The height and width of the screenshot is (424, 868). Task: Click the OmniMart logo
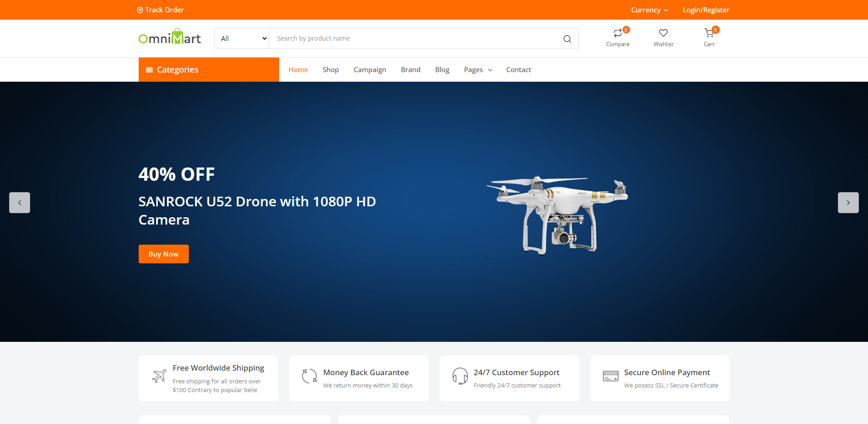[x=170, y=37]
